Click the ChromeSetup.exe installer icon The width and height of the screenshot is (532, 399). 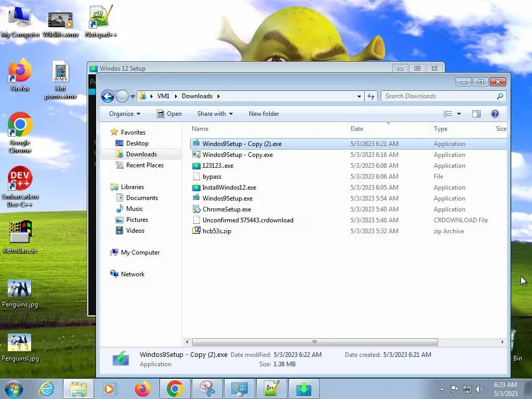pyautogui.click(x=196, y=209)
